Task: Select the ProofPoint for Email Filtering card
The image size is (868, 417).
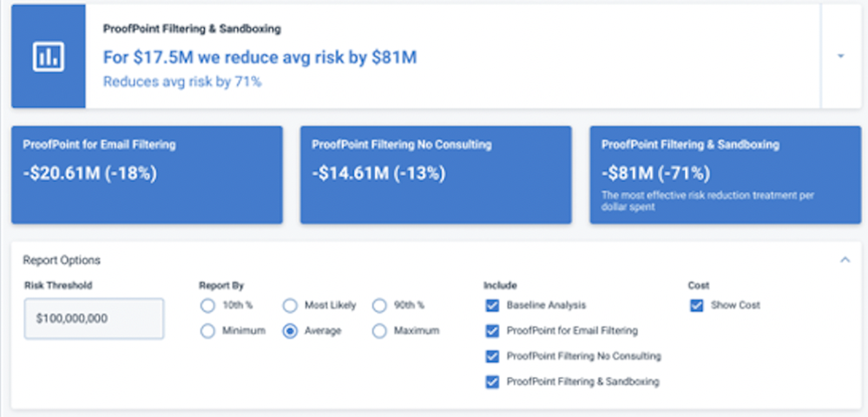Action: (147, 175)
